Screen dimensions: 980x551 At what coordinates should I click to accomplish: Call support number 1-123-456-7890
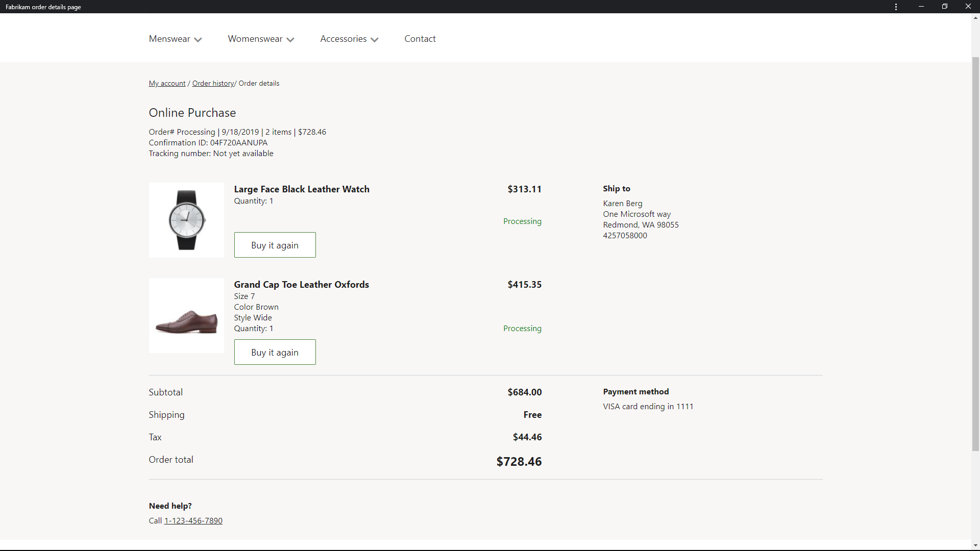193,520
